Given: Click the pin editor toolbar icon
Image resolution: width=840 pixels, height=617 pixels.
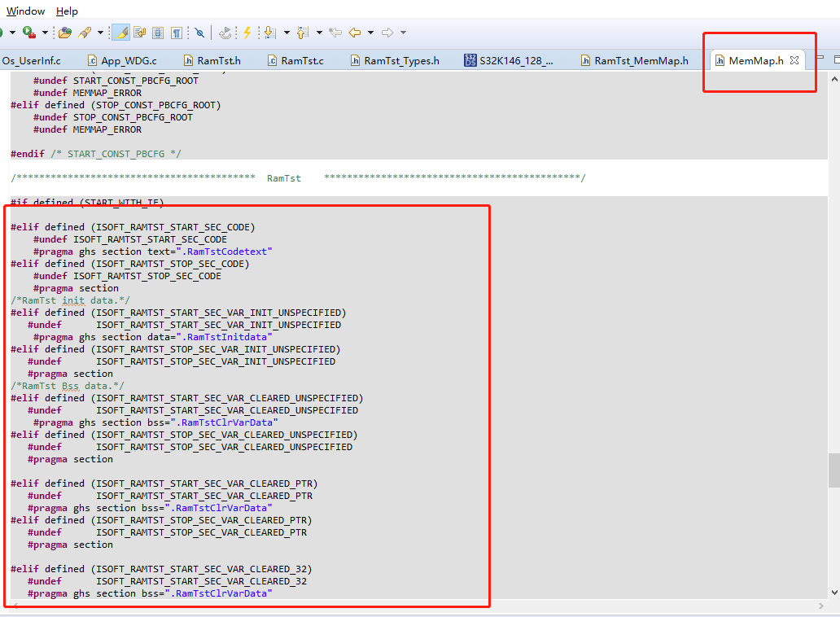Looking at the screenshot, I should (x=199, y=33).
